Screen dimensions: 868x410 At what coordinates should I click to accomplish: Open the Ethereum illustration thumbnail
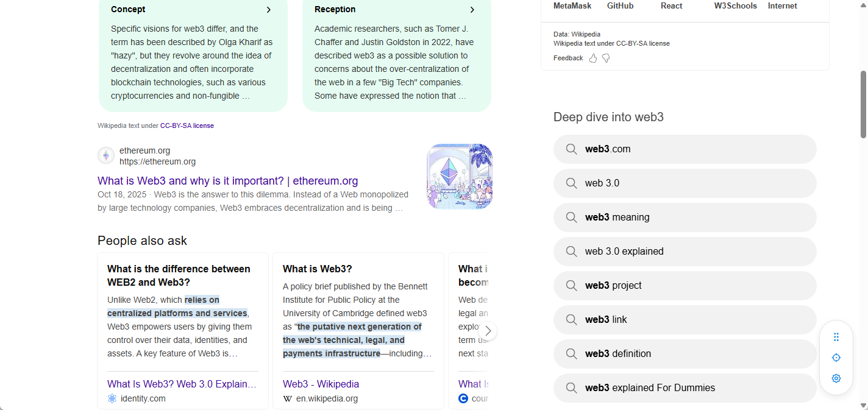(x=460, y=177)
